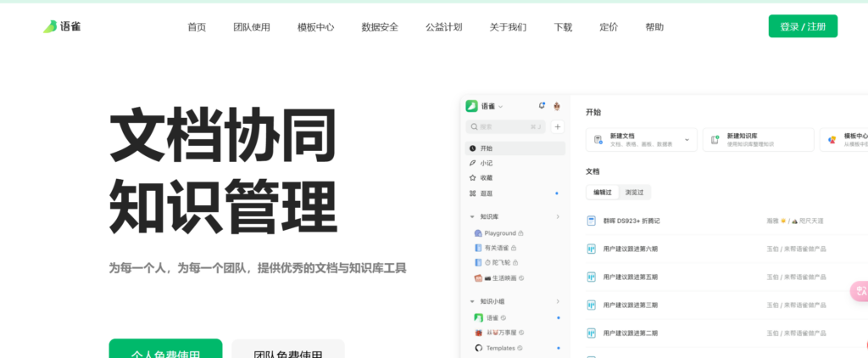Image resolution: width=868 pixels, height=358 pixels.
Task: Click the 新建知识库 icon card
Action: (716, 139)
